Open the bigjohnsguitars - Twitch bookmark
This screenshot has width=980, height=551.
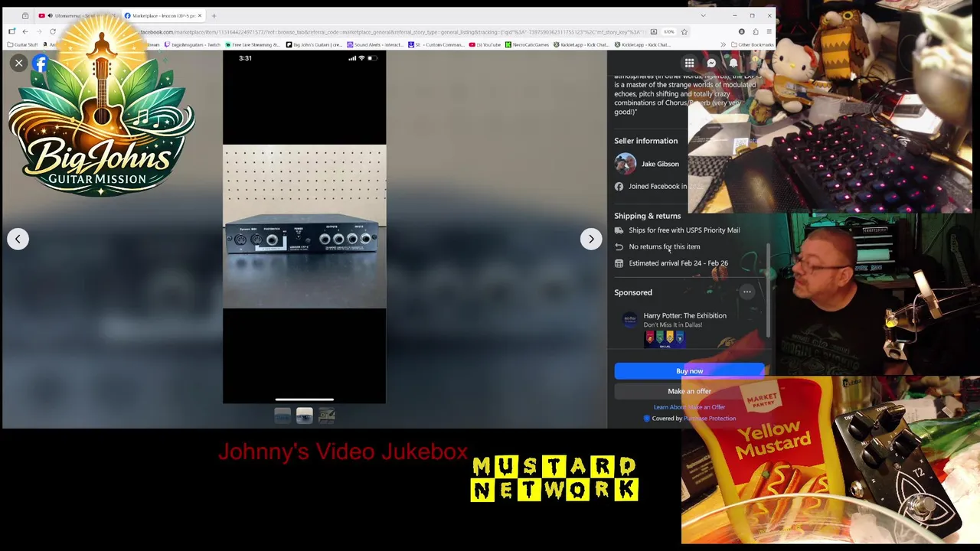coord(193,44)
